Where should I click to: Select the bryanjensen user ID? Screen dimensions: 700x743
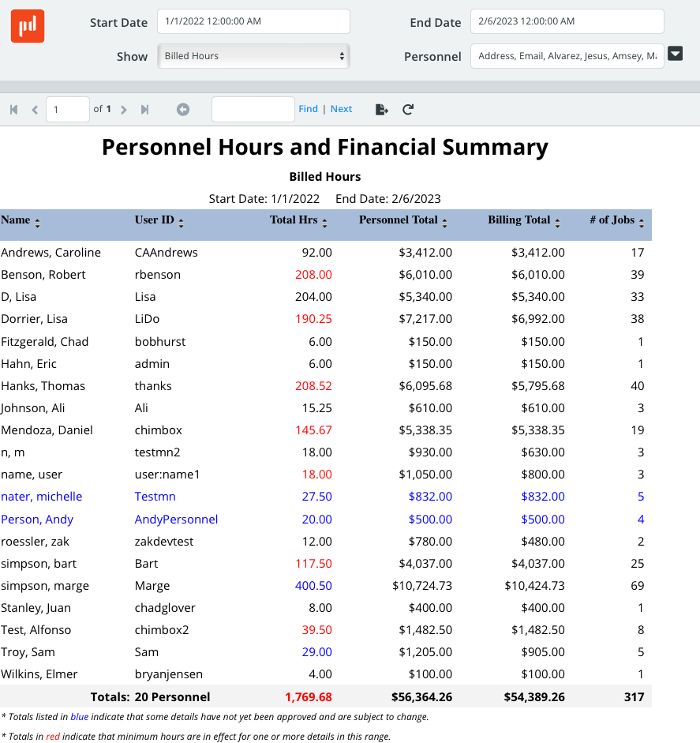(169, 674)
